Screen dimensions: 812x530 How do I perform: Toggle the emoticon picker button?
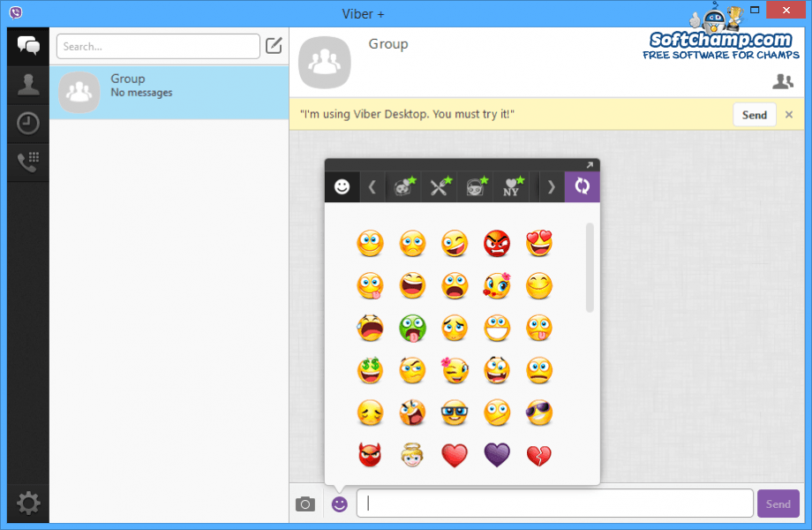click(x=340, y=503)
